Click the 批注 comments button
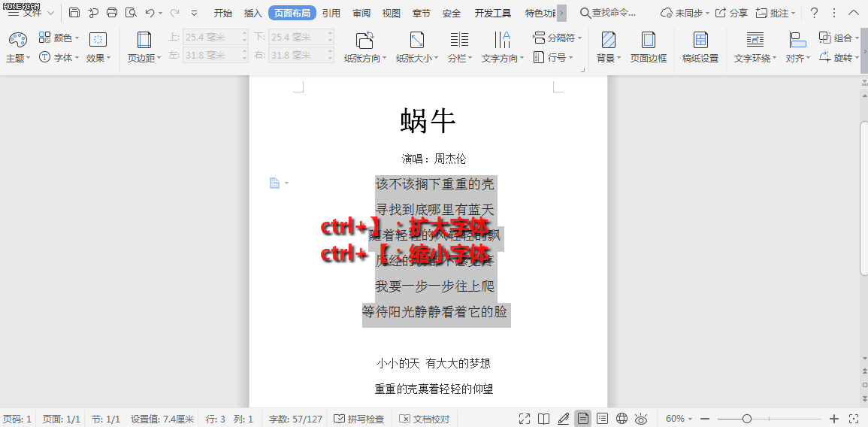The height and width of the screenshot is (427, 868). pyautogui.click(x=776, y=13)
